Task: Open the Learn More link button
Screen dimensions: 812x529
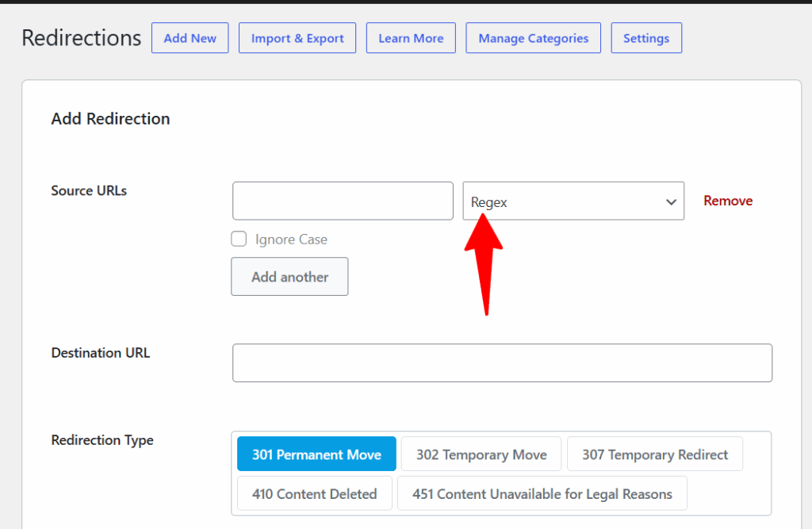Action: coord(411,38)
